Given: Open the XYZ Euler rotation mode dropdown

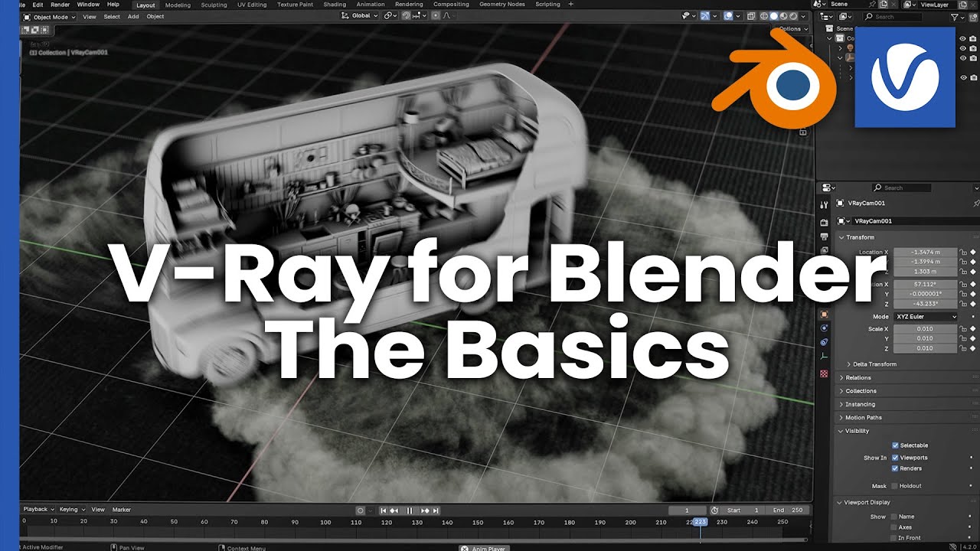Looking at the screenshot, I should [x=926, y=317].
